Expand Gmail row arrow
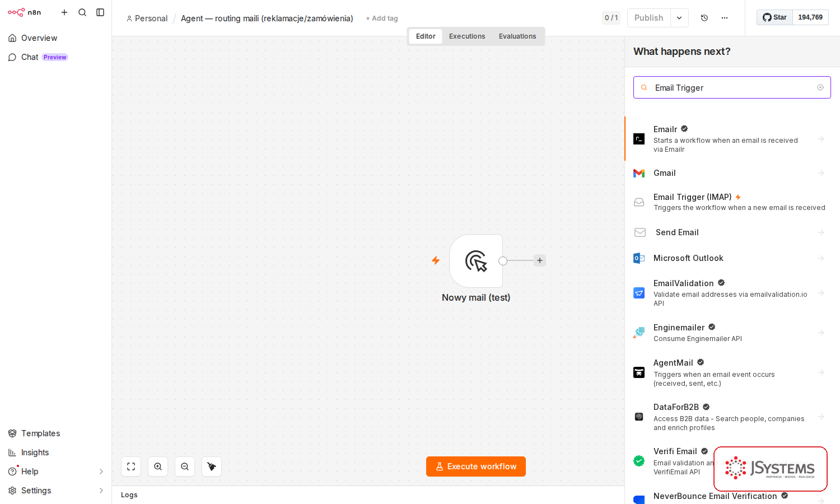Screen dimensions: 840x504 click(821, 173)
